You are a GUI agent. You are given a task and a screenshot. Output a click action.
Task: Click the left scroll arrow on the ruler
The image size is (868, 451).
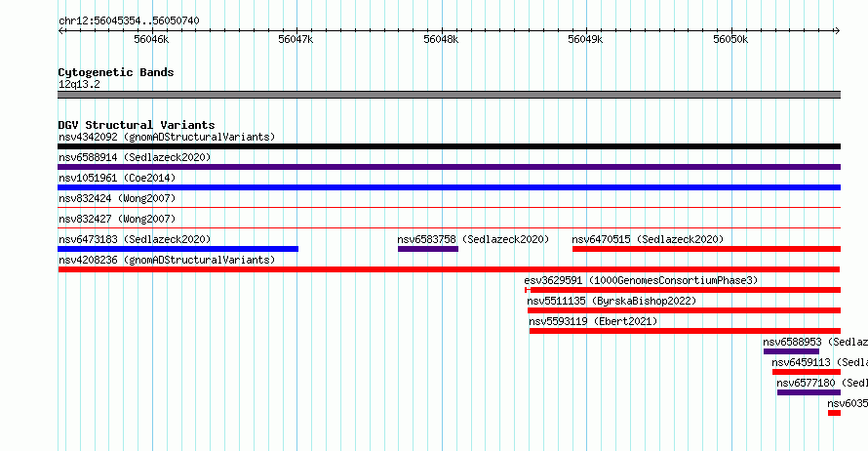click(x=60, y=31)
